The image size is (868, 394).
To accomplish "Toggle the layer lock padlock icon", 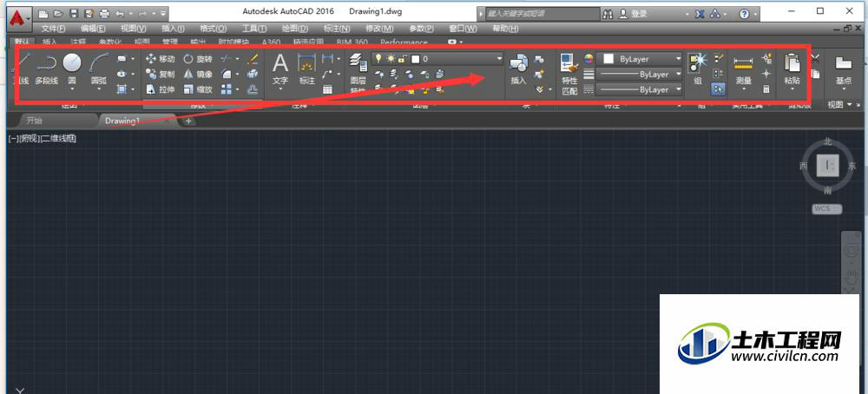I will click(x=403, y=58).
